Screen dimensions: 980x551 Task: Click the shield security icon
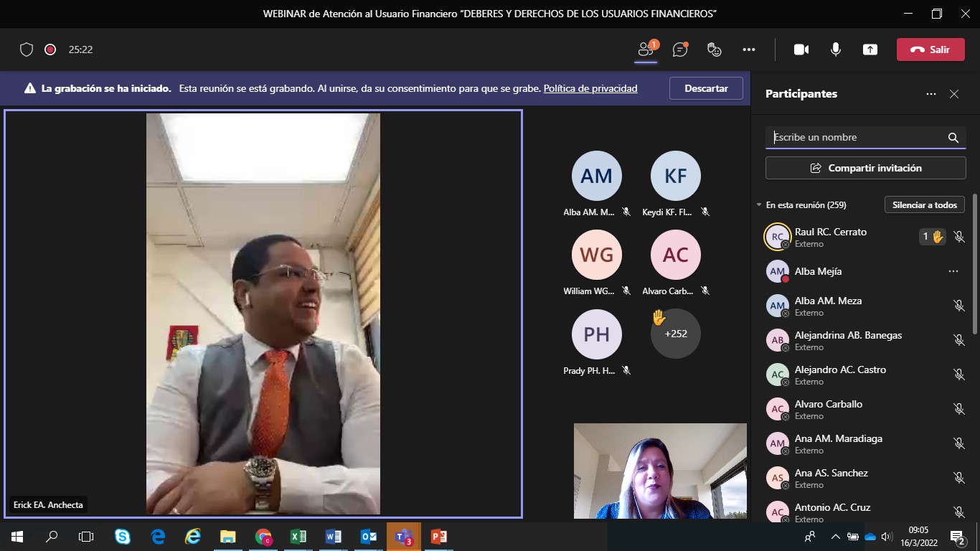tap(27, 50)
